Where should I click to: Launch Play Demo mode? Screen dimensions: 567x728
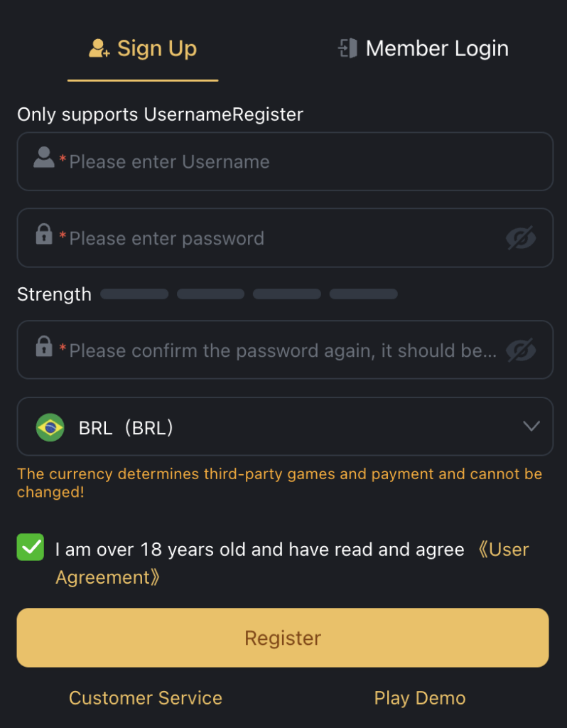(x=420, y=698)
